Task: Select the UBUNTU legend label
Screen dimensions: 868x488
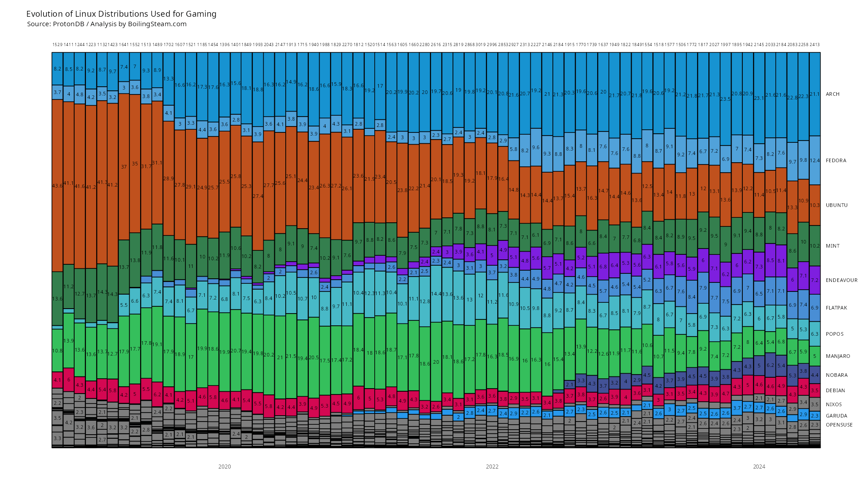Action: [x=836, y=205]
